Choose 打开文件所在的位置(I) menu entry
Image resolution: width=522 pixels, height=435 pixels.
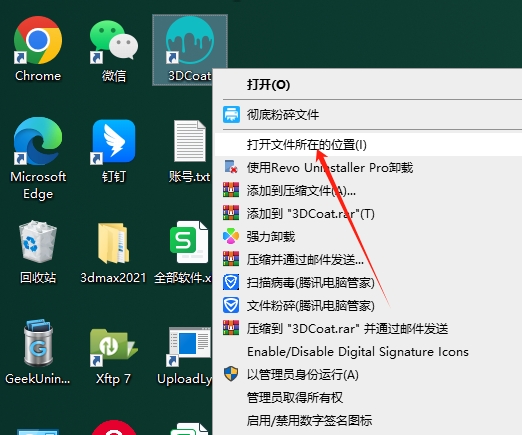pyautogui.click(x=368, y=145)
